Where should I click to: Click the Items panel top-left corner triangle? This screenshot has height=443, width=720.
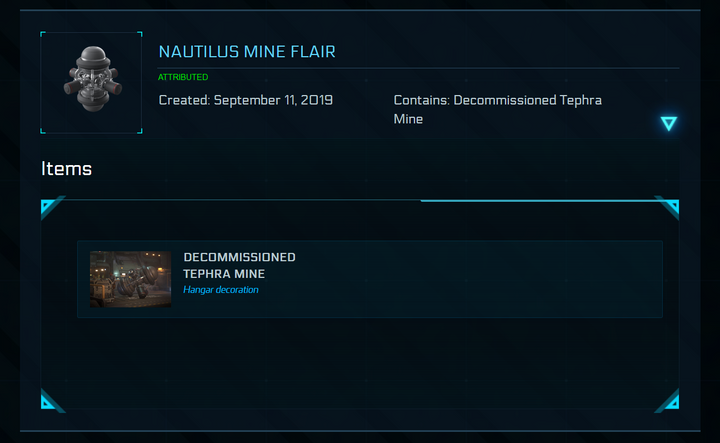click(49, 207)
